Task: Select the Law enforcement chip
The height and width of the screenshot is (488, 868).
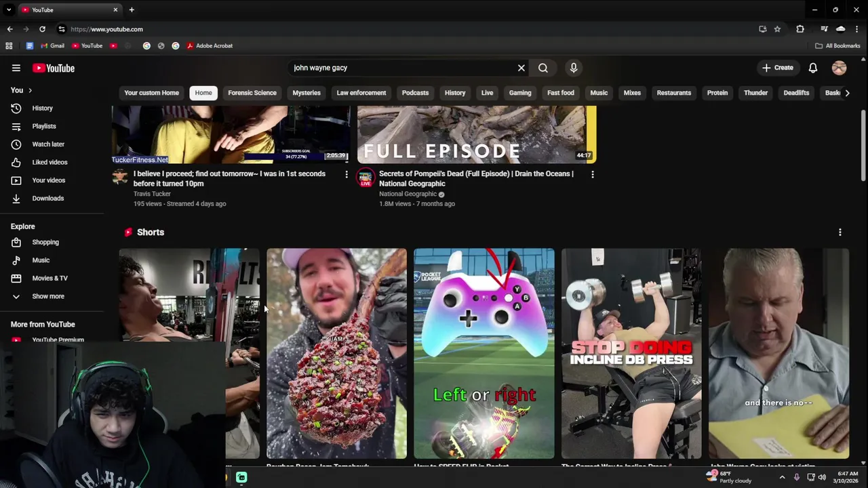Action: [x=361, y=93]
